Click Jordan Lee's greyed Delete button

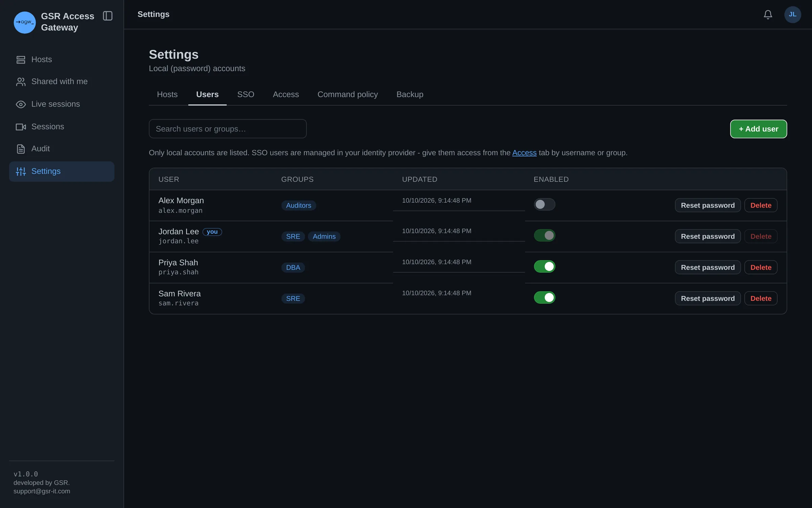coord(761,236)
